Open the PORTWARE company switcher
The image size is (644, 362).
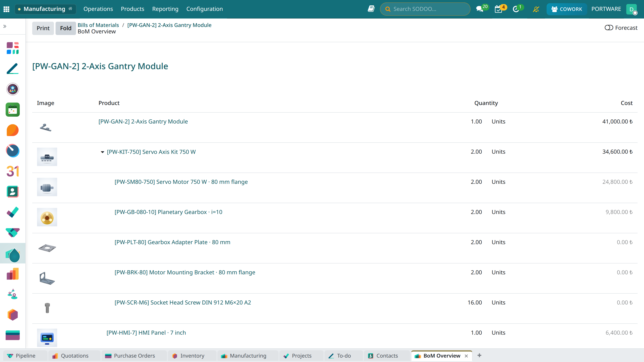pyautogui.click(x=606, y=9)
